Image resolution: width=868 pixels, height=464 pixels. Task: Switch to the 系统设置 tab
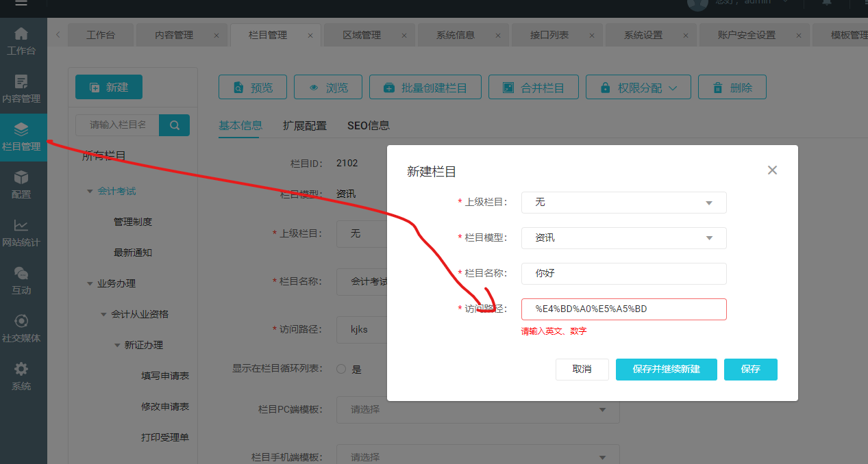[x=643, y=35]
